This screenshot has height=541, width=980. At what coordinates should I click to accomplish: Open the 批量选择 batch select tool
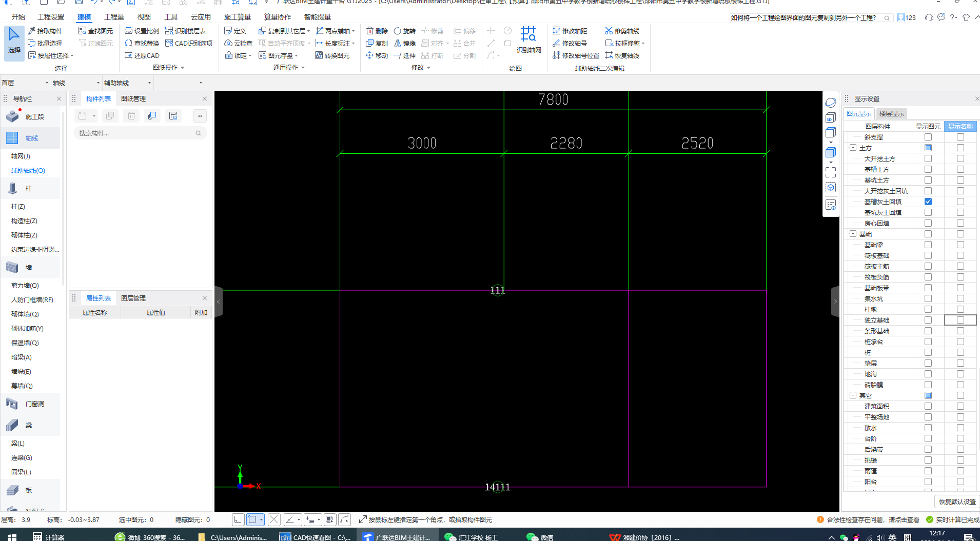[45, 43]
